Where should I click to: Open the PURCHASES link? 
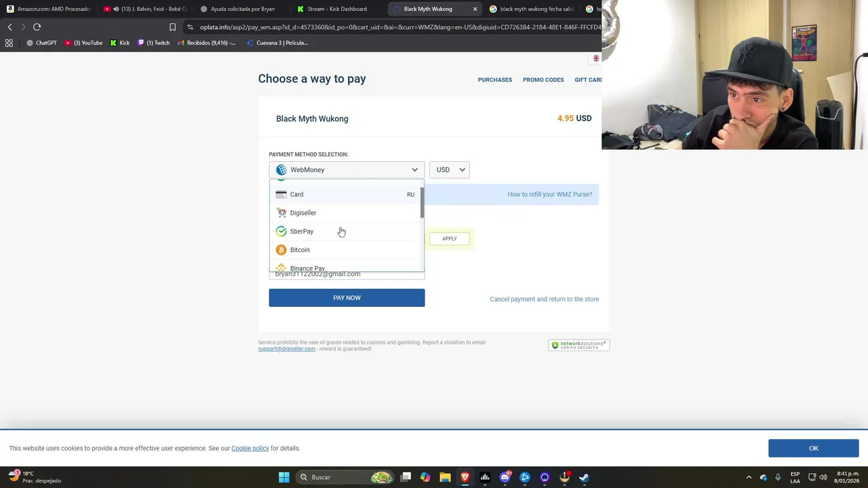click(495, 80)
